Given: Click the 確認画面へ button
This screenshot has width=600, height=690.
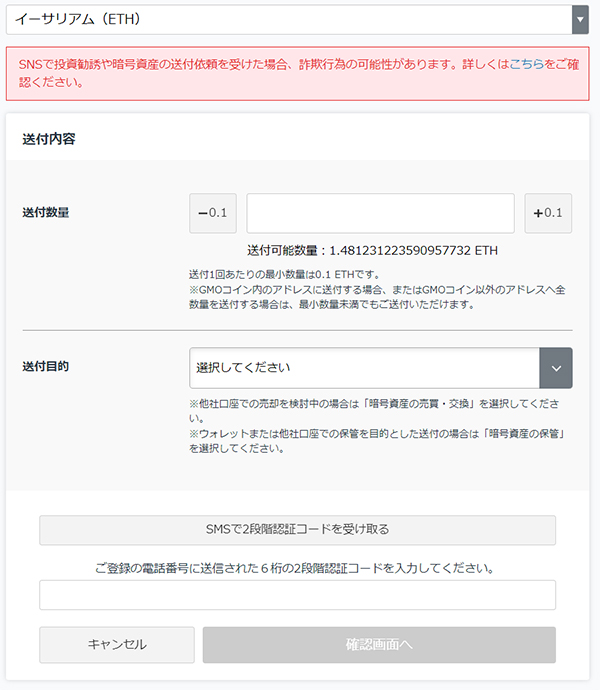Looking at the screenshot, I should tap(379, 645).
